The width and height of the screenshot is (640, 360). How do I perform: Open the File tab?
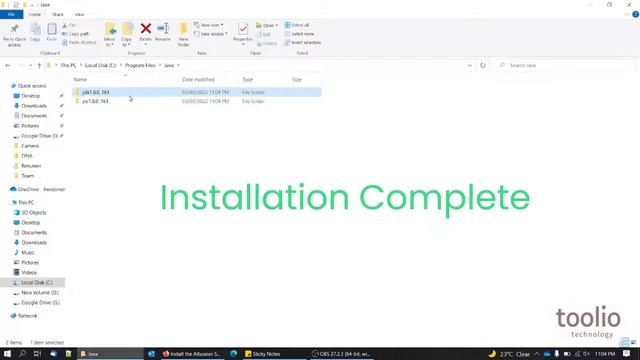click(11, 14)
